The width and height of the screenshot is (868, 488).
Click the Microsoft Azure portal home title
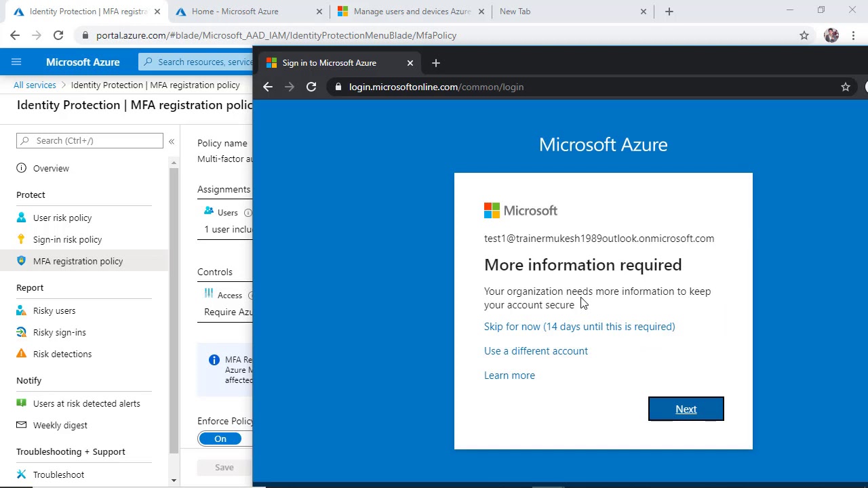tap(83, 62)
